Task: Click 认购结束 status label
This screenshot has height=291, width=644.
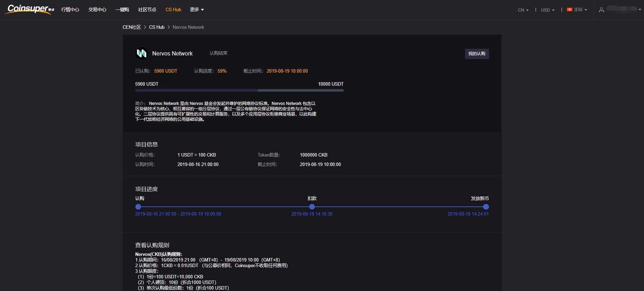Action: (219, 53)
